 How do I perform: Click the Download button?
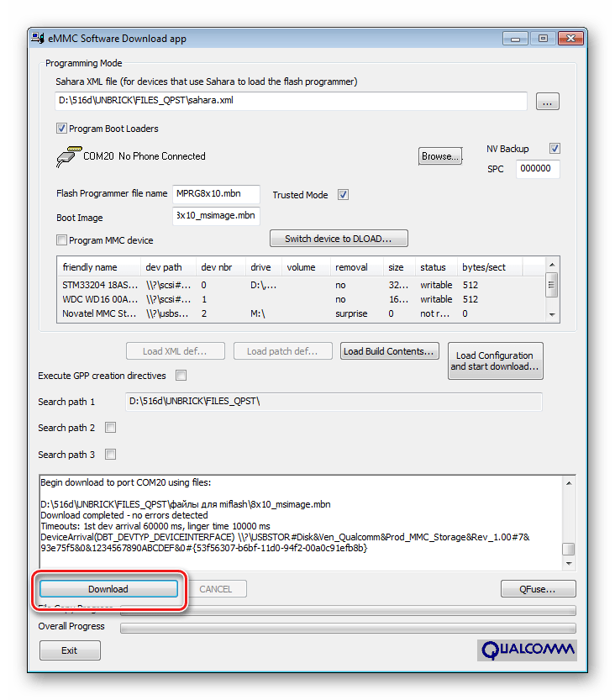108,589
